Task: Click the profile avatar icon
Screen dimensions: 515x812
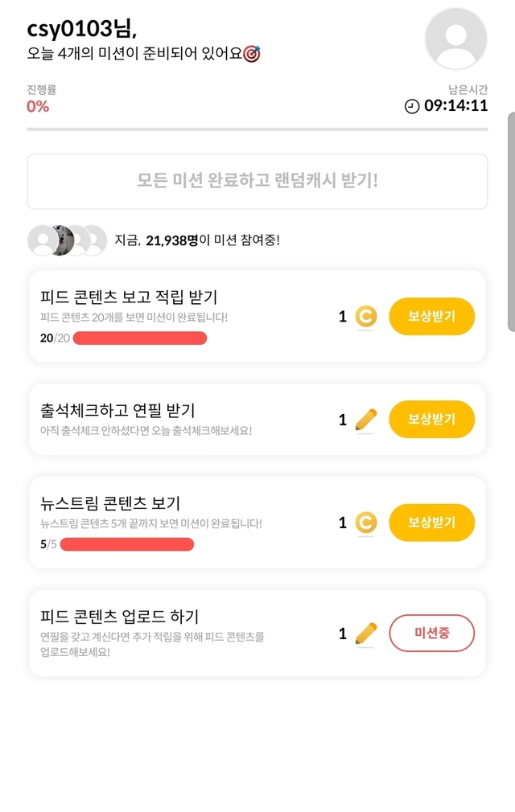Action: coord(455,39)
